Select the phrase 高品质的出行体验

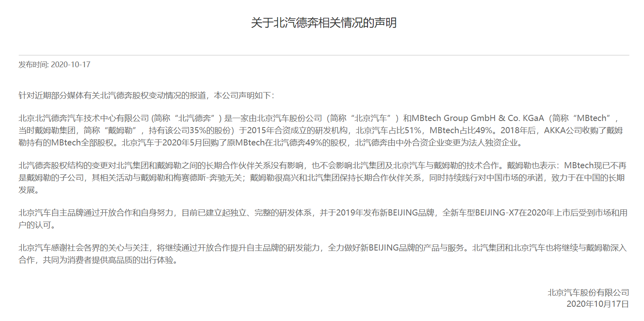141,260
